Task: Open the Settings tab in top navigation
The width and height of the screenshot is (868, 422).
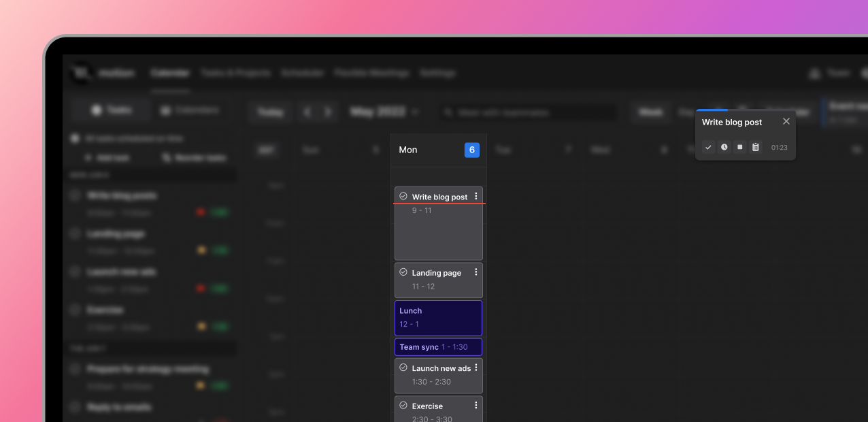Action: tap(437, 73)
